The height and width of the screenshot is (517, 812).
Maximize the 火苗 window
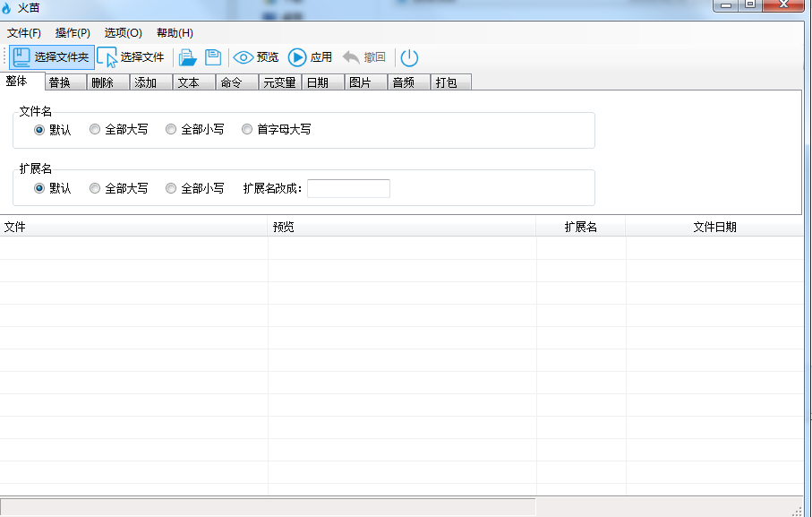[x=750, y=5]
